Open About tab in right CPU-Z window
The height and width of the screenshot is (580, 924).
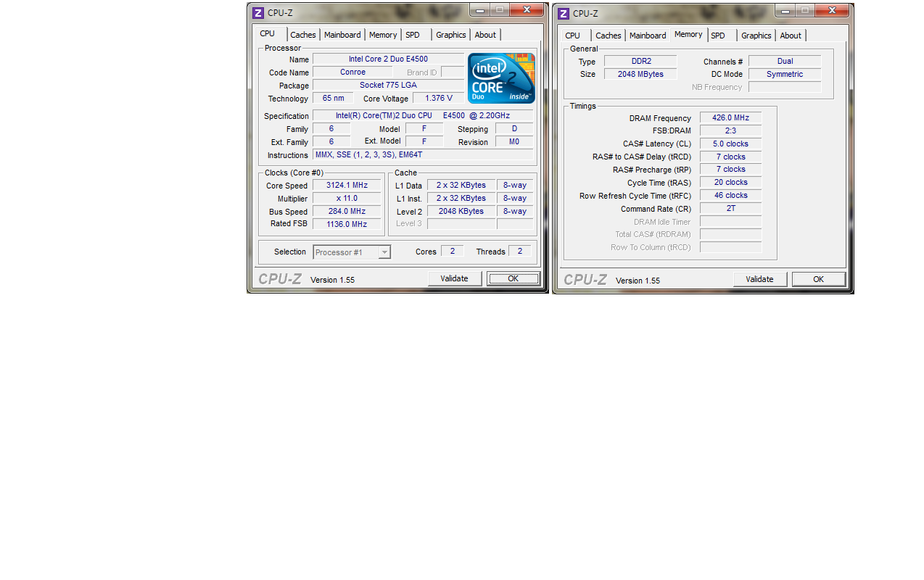pyautogui.click(x=791, y=36)
